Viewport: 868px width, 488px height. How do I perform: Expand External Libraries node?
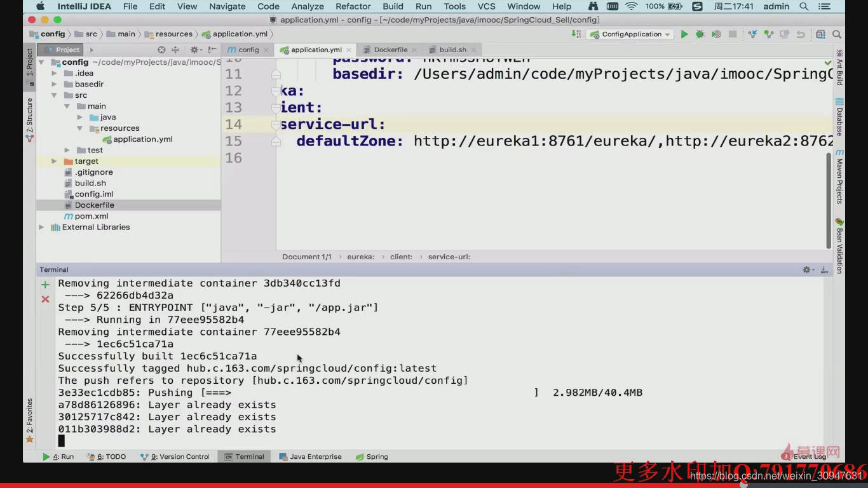[x=42, y=227]
